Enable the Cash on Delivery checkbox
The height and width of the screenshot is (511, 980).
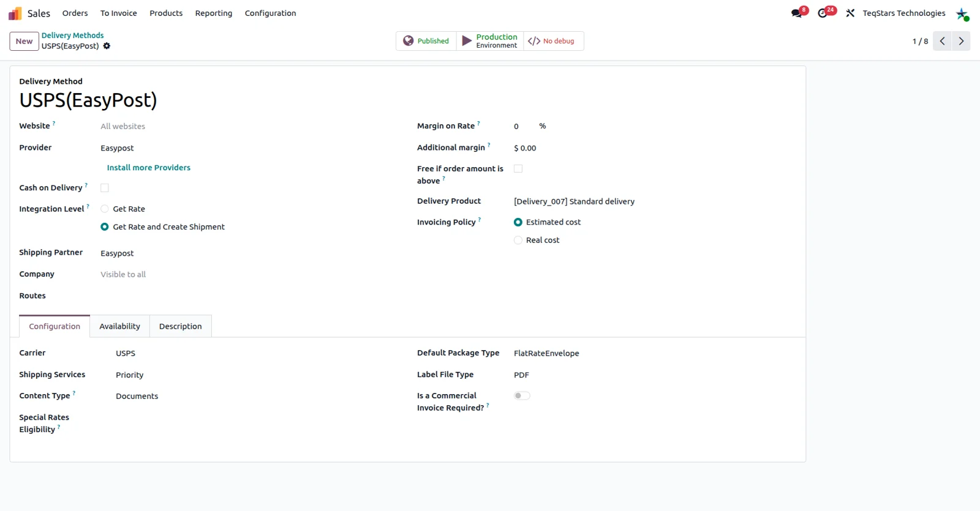click(x=105, y=188)
